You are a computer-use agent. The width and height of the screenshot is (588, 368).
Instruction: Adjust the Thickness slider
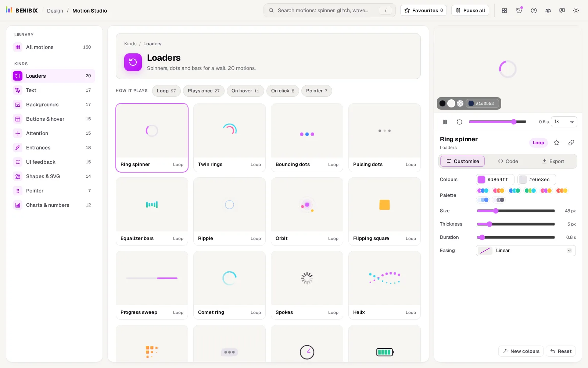point(516,224)
